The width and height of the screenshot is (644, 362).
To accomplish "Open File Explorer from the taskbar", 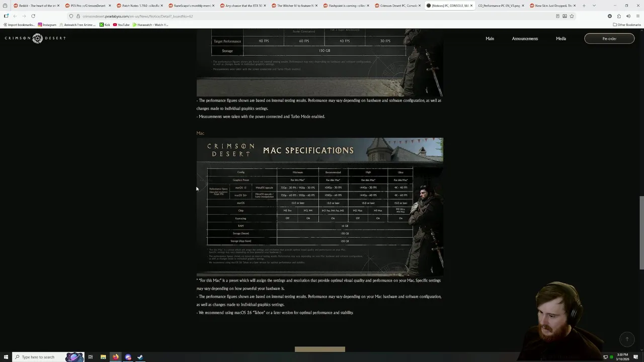I will (103, 357).
